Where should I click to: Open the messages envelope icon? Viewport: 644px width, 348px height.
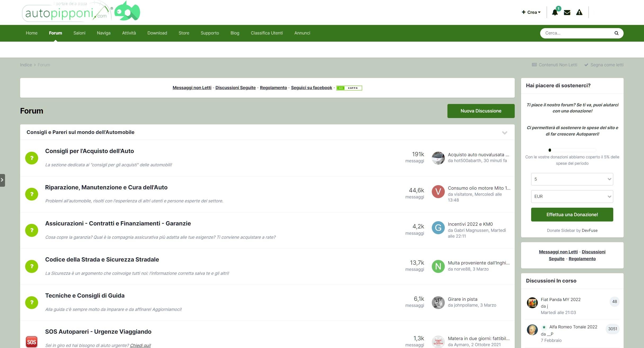[x=567, y=12]
